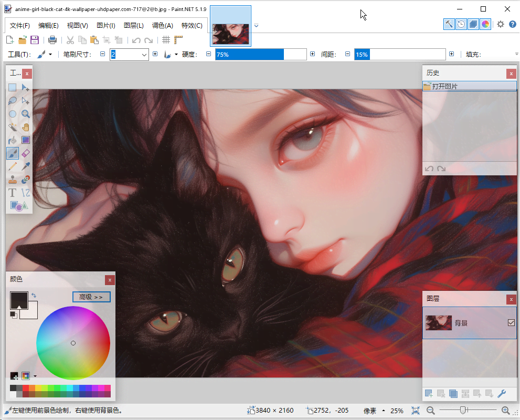This screenshot has width=520, height=420.
Task: Toggle the Colors window button
Action: (x=485, y=24)
